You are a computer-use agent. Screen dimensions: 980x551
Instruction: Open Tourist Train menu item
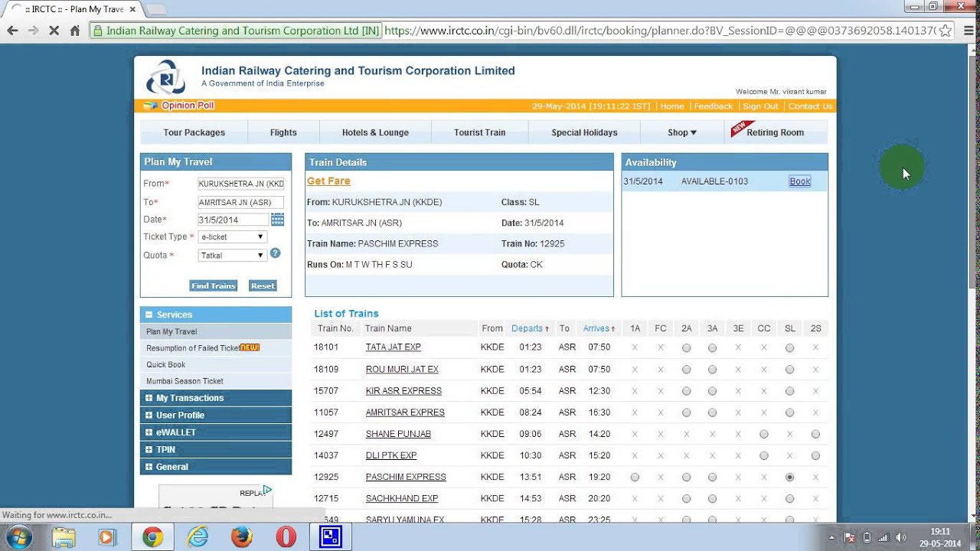479,132
